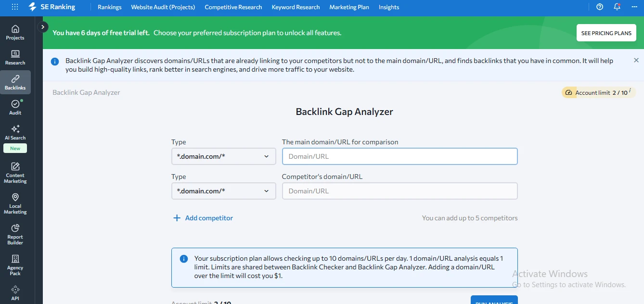This screenshot has height=304, width=644.
Task: Close the Backlink Gap Analyzer info banner
Action: coord(636,61)
